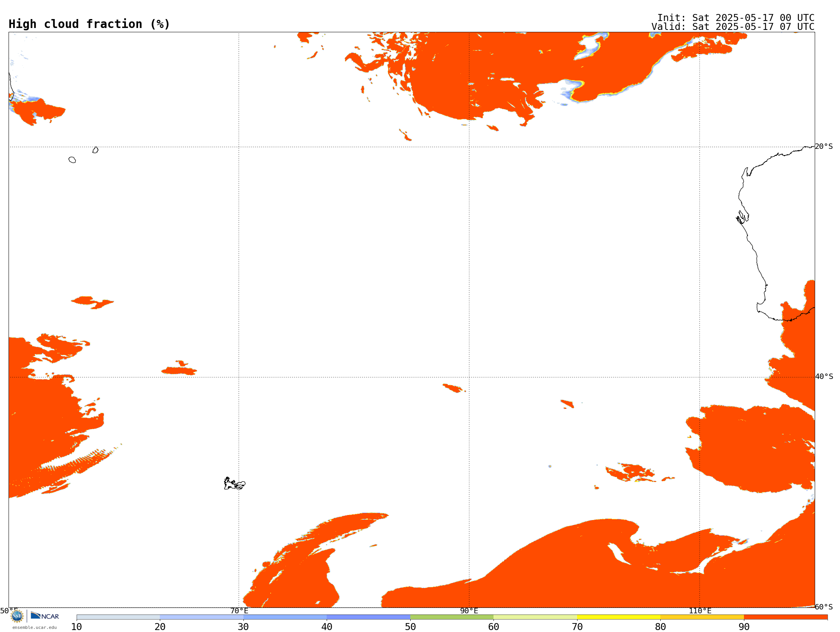The height and width of the screenshot is (632, 840).
Task: Click the colorbar tick label 10
Action: [x=77, y=627]
